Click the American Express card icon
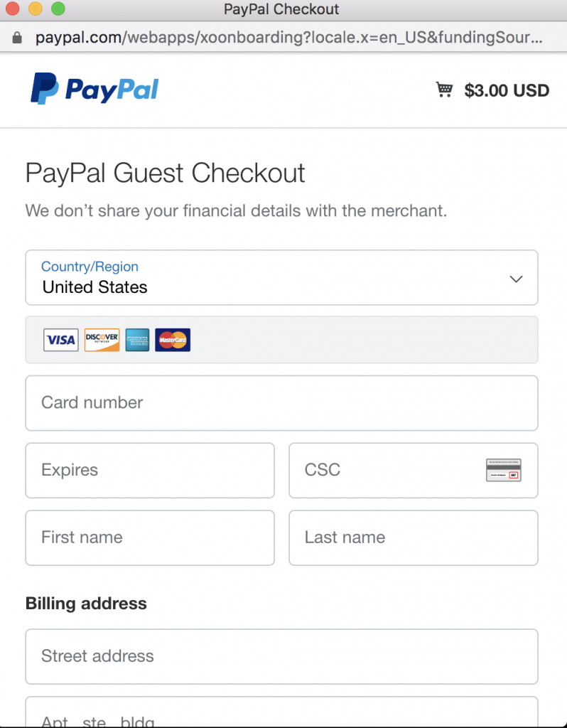This screenshot has height=728, width=567. point(137,340)
